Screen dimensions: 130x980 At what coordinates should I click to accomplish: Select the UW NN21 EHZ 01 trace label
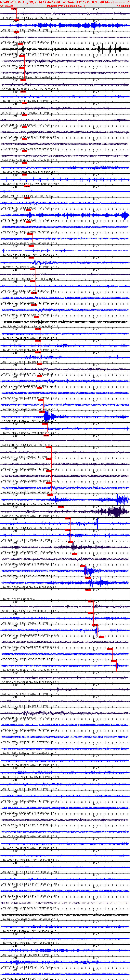[x=31, y=184]
